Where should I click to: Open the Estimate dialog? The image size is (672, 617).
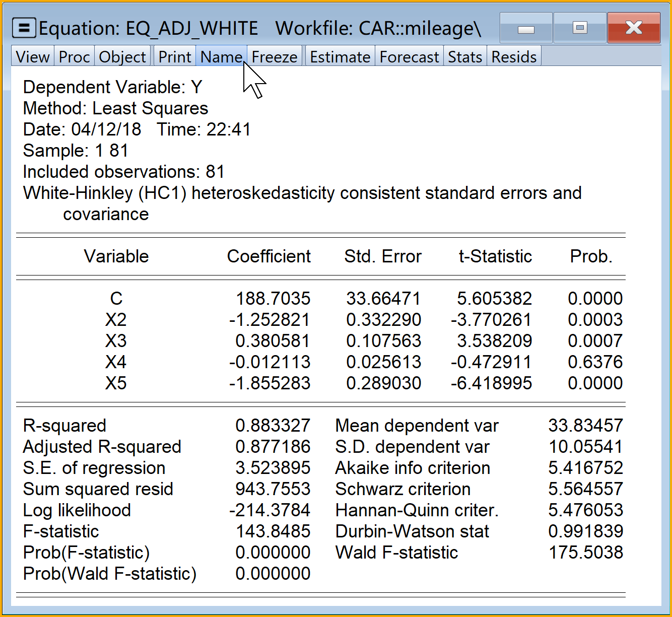pos(340,57)
